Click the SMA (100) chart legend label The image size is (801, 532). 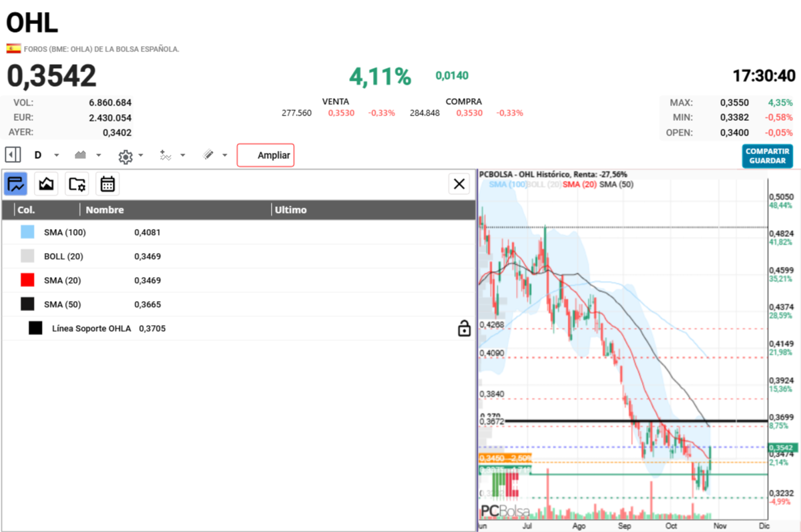point(507,184)
